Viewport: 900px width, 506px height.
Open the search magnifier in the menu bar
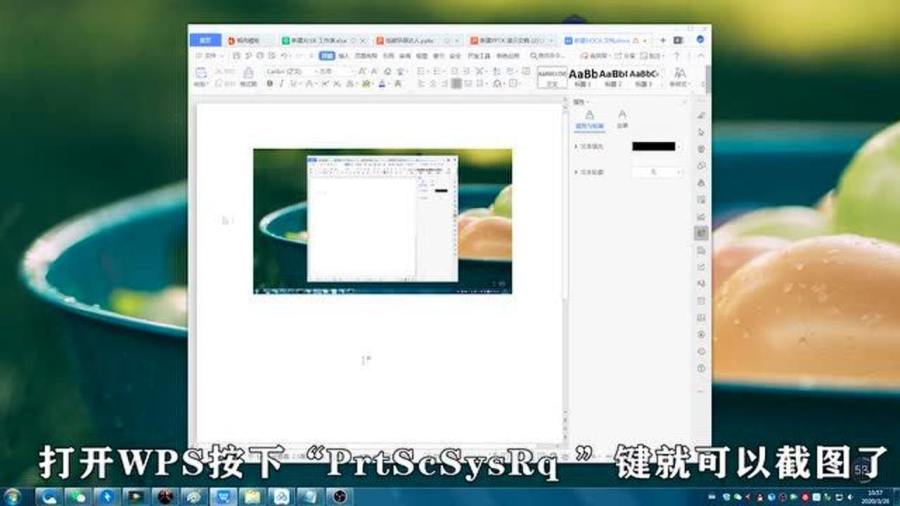[x=534, y=56]
